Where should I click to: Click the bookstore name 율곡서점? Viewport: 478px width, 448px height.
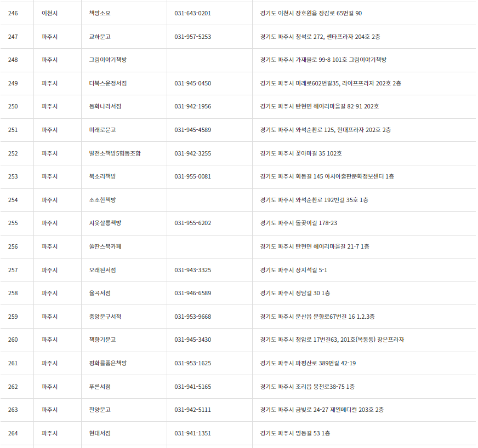tap(100, 294)
